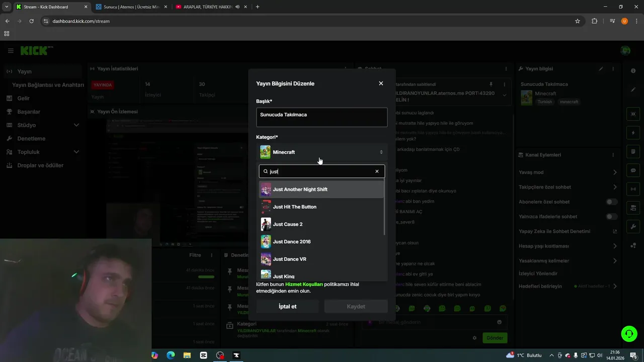Bookmark this page with star icon
Image resolution: width=644 pixels, height=362 pixels.
click(578, 21)
